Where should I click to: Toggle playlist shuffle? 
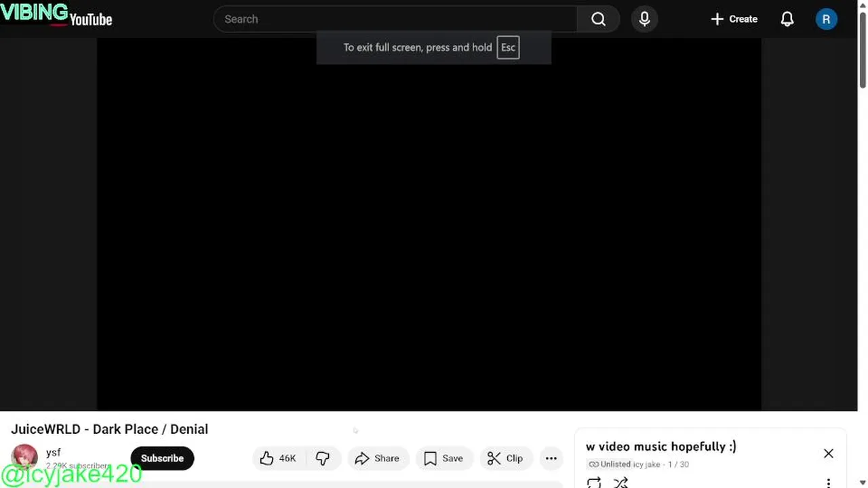(620, 483)
